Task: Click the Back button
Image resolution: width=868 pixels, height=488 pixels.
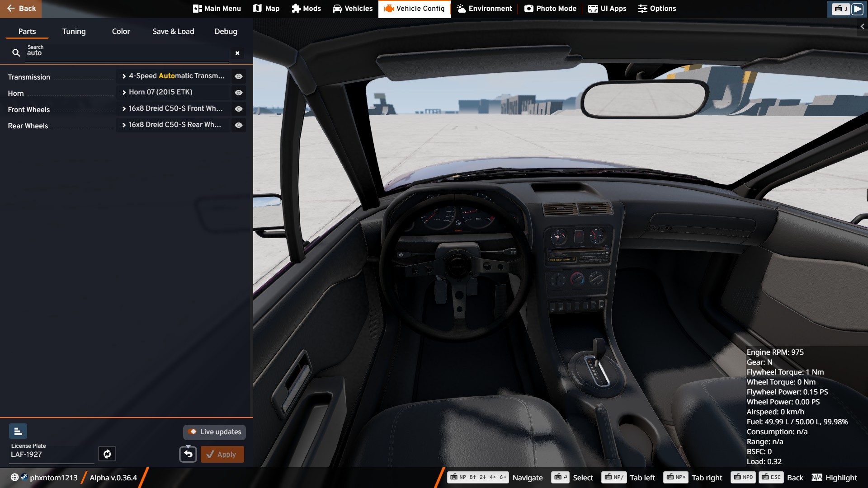Action: (x=21, y=9)
